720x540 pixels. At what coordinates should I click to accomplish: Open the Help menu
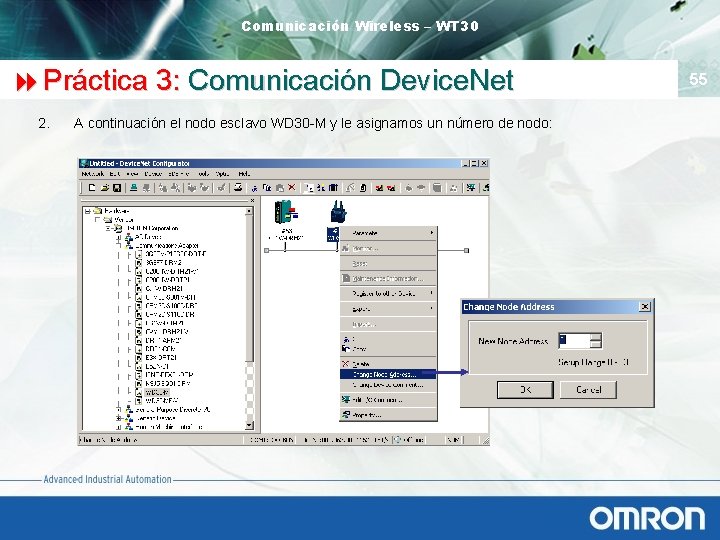[x=244, y=174]
